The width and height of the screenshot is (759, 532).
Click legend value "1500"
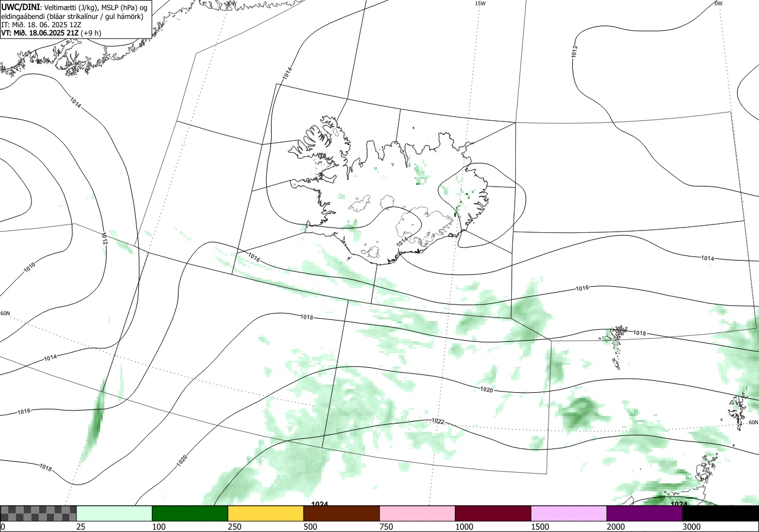[541, 527]
